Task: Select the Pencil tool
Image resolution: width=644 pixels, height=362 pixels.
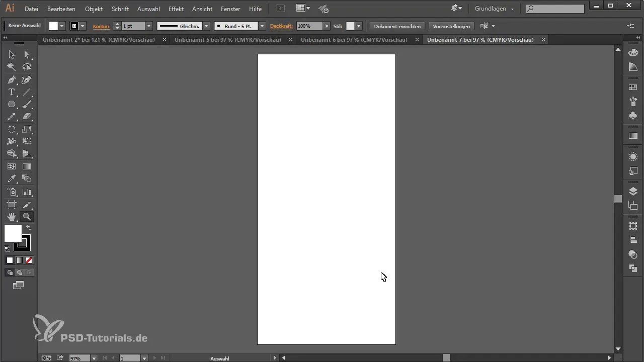Action: click(12, 117)
